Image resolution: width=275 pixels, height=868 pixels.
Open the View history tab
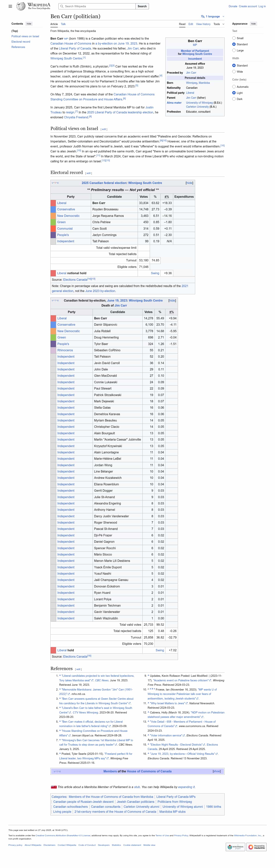[203, 24]
